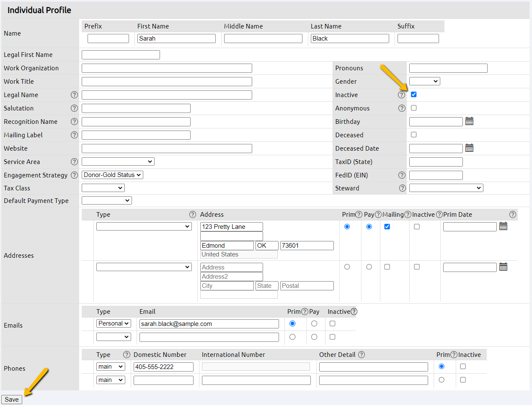The height and width of the screenshot is (405, 532).
Task: View help for Other Detail in Phones section
Action: pos(361,354)
